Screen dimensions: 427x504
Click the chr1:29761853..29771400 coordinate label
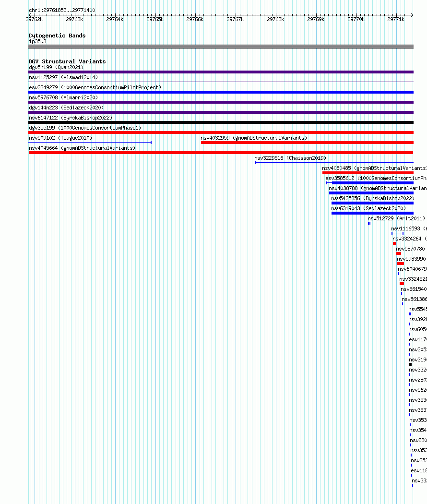click(x=62, y=10)
